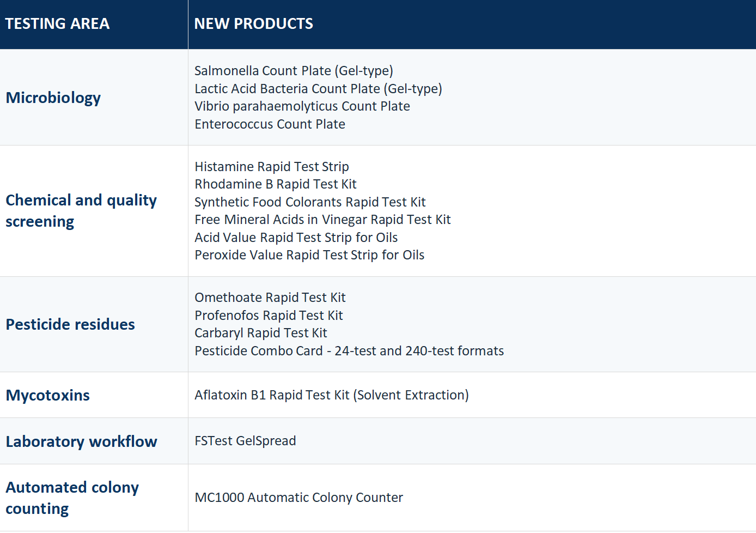This screenshot has width=756, height=533.
Task: Click Free Mineral Acids in Vinegar entry
Action: click(x=322, y=220)
